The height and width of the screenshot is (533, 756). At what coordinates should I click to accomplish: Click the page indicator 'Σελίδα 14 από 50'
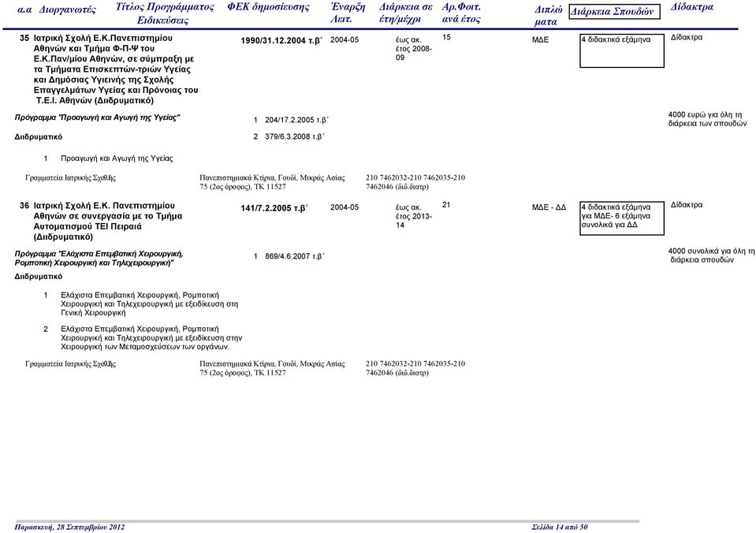(x=560, y=527)
